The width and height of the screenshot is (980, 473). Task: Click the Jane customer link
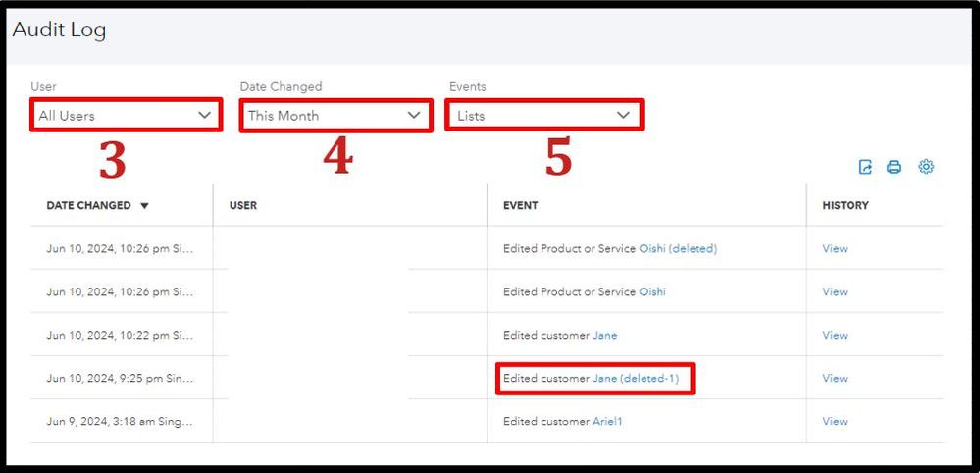(605, 336)
